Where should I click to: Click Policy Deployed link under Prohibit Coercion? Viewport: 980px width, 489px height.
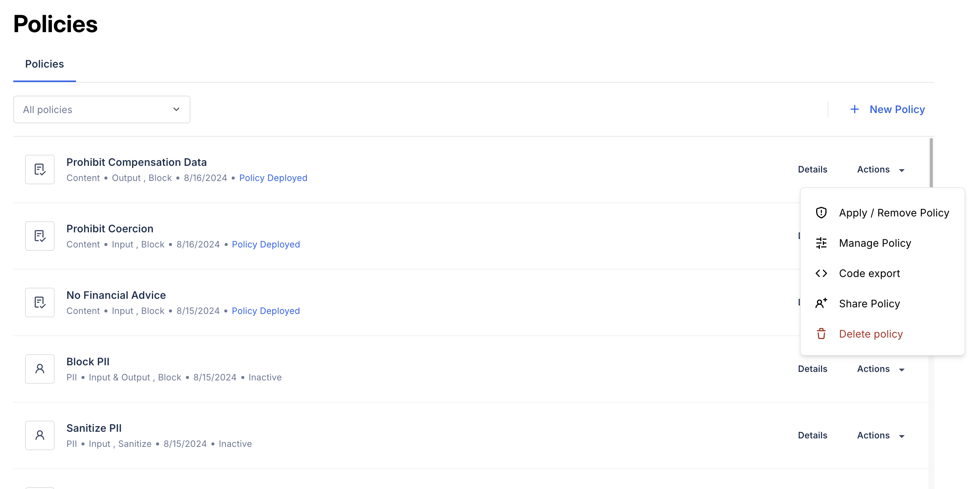pyautogui.click(x=266, y=244)
